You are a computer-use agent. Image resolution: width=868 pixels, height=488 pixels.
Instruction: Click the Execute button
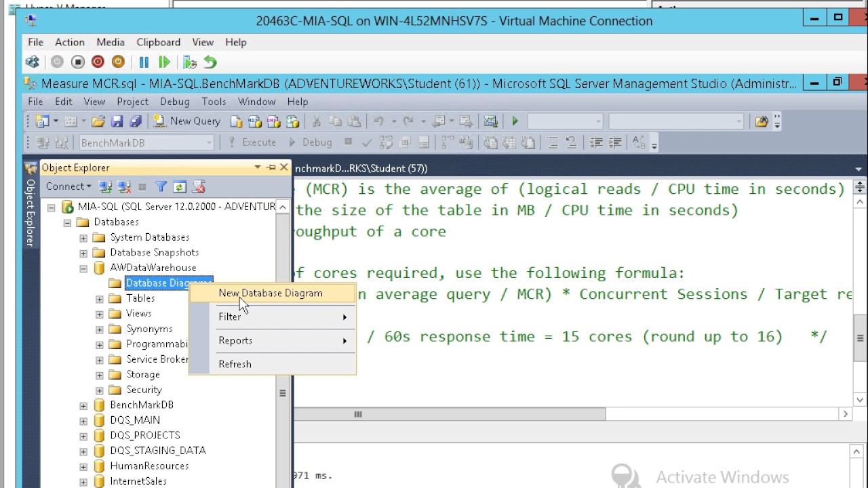[252, 142]
